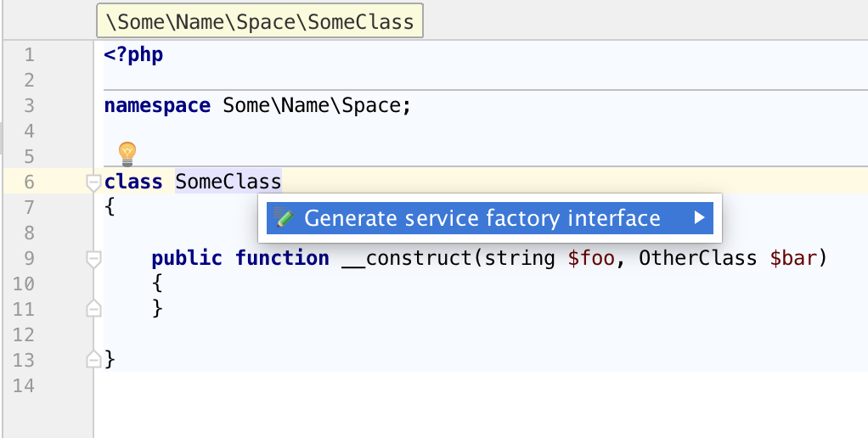Click the SomeClass class name on line 6

[x=228, y=182]
